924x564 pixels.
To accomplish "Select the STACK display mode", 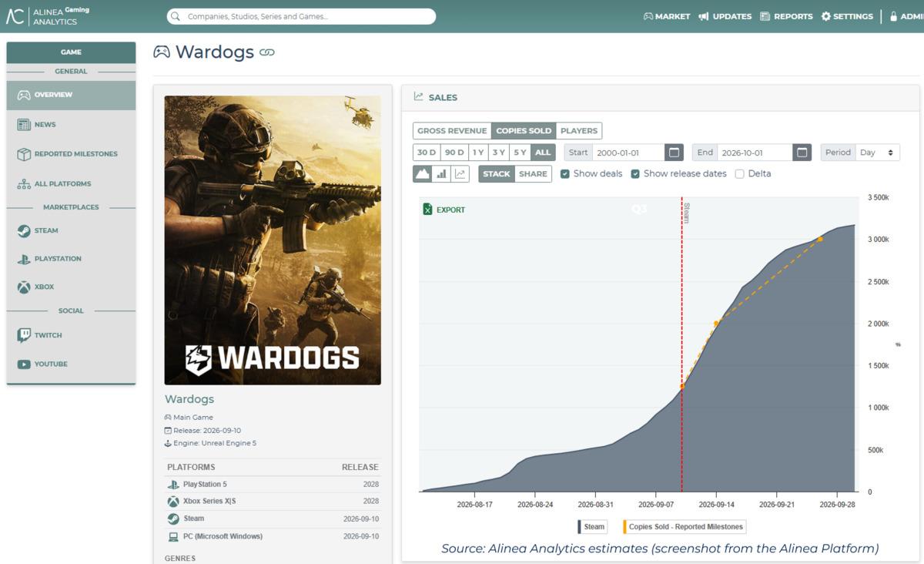I will click(x=497, y=174).
